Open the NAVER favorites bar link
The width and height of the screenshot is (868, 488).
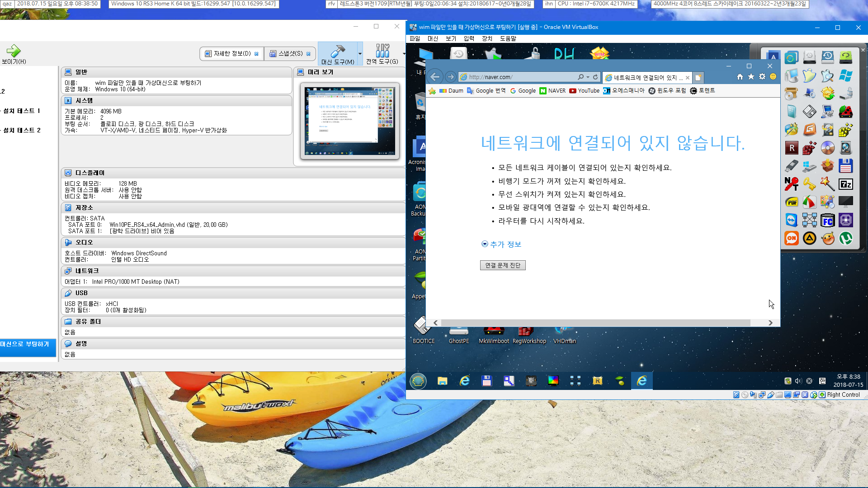click(x=553, y=91)
